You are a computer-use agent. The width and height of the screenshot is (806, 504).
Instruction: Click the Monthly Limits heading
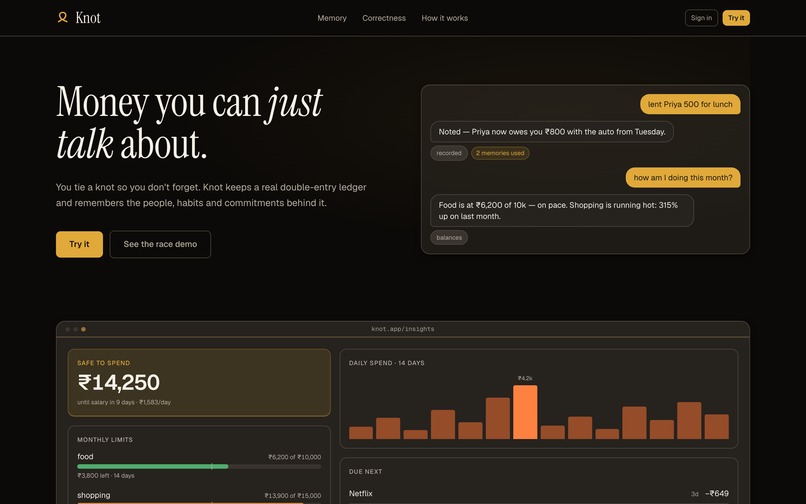pos(105,440)
